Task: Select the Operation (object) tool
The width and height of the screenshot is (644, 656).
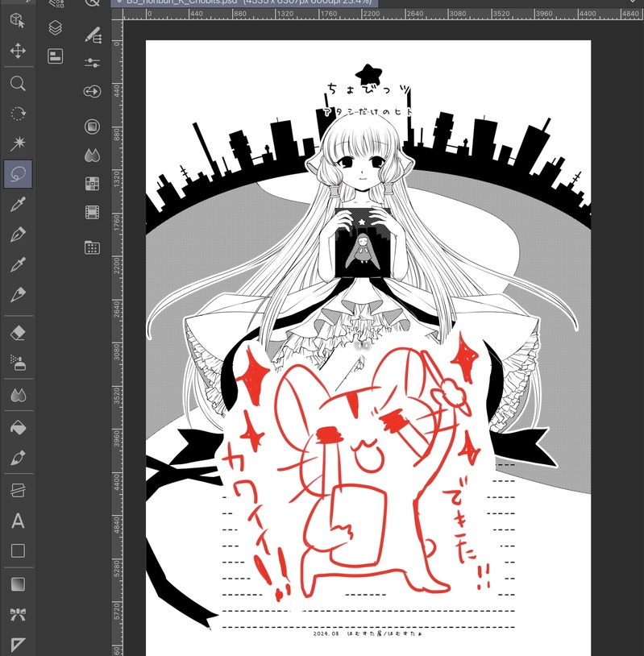Action: (18, 19)
